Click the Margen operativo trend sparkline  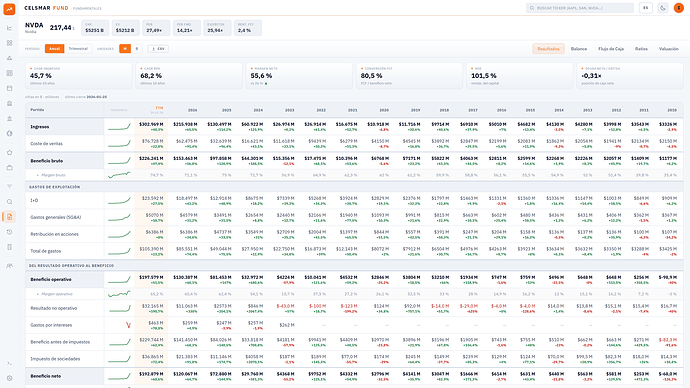tap(119, 293)
